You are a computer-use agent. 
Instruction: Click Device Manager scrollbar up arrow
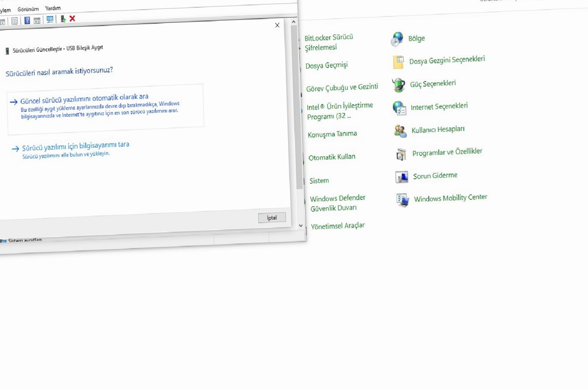[x=294, y=22]
